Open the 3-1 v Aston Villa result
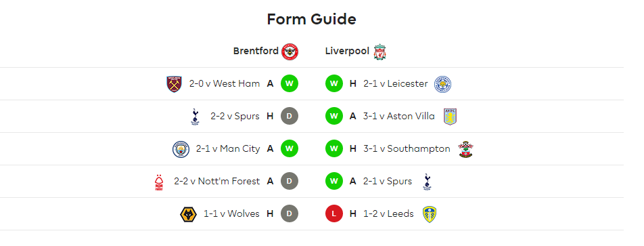 pos(399,116)
